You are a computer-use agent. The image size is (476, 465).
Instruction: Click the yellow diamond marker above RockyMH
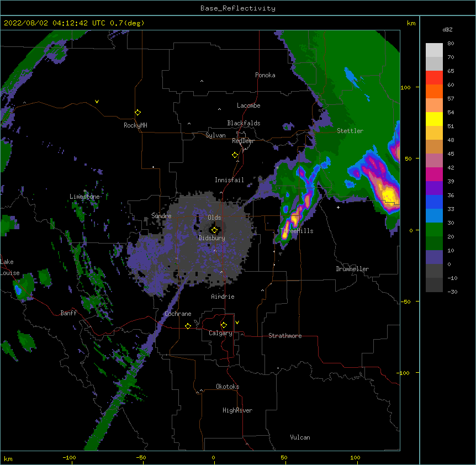(138, 113)
